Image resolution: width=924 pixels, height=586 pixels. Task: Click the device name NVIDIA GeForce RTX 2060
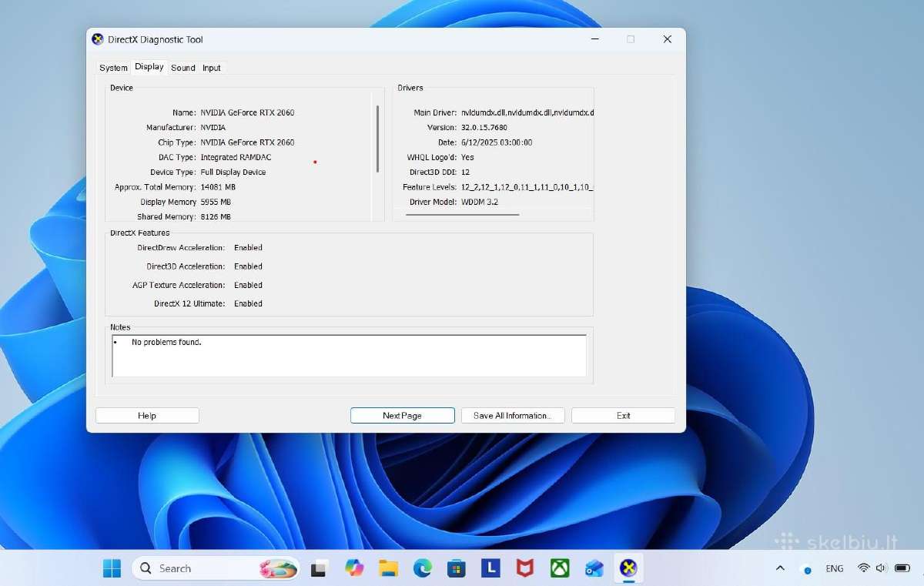[247, 112]
